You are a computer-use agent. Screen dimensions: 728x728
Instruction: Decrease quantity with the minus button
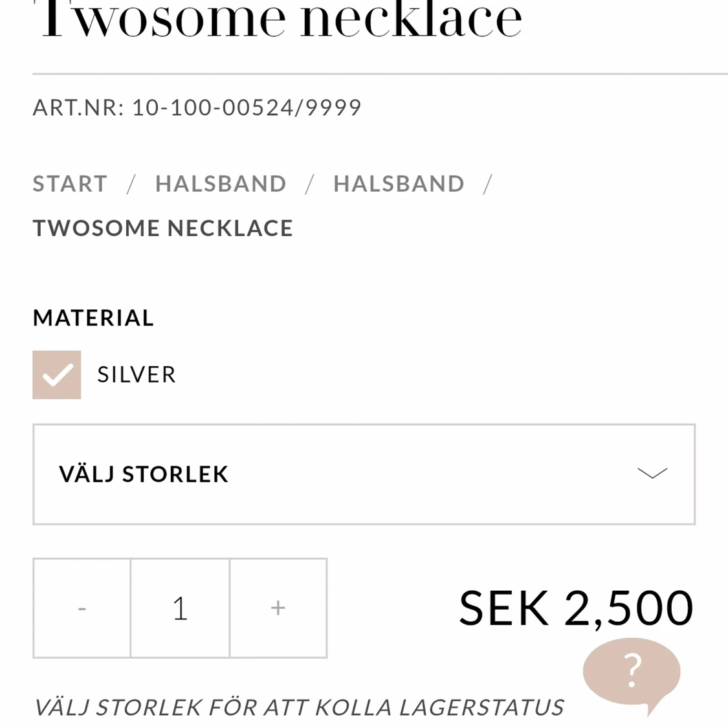pos(82,608)
